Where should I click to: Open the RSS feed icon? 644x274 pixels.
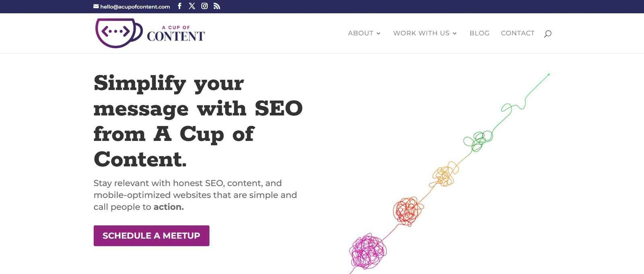[x=217, y=6]
